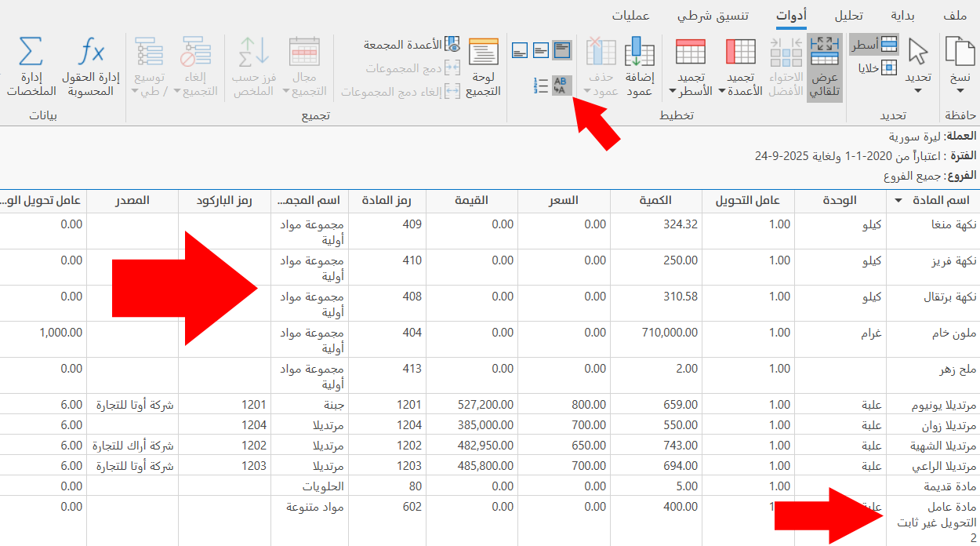Click Auto Display (عرض تلقائي) icon
The height and width of the screenshot is (546, 980).
click(x=824, y=52)
